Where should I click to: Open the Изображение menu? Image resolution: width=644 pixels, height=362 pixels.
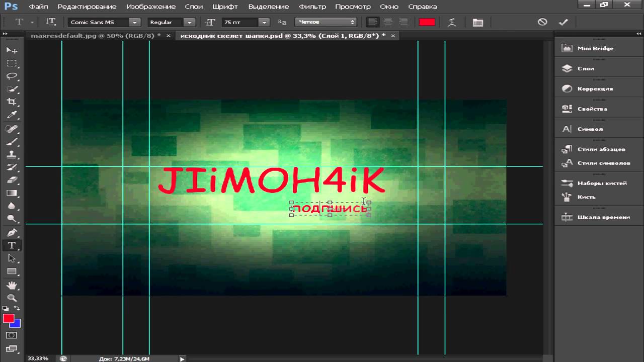point(151,7)
